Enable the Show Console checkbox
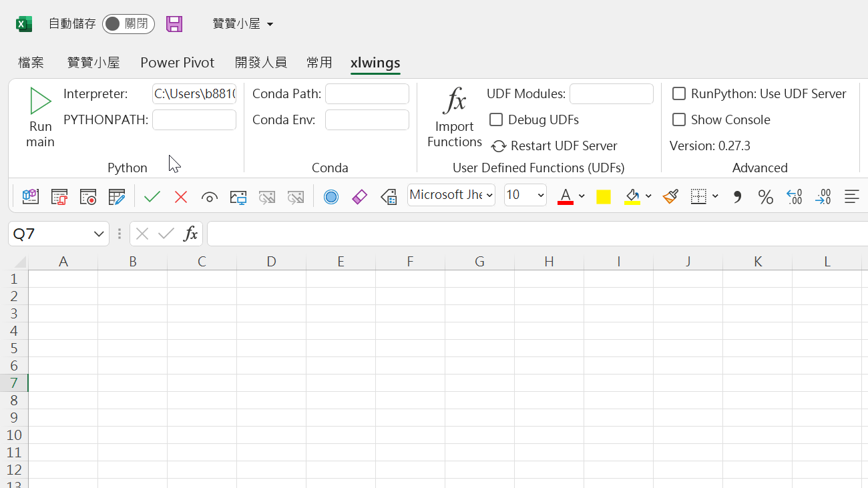This screenshot has height=488, width=868. (x=679, y=119)
